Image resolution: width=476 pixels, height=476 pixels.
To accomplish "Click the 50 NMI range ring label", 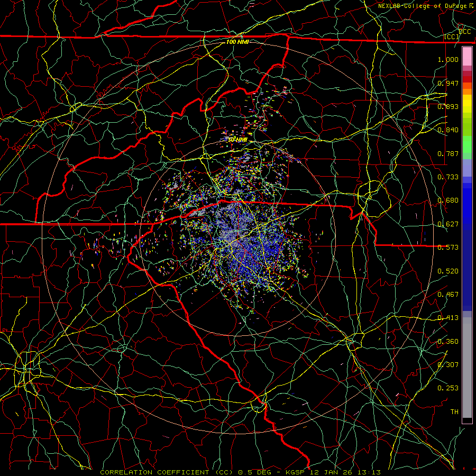I will [x=237, y=140].
